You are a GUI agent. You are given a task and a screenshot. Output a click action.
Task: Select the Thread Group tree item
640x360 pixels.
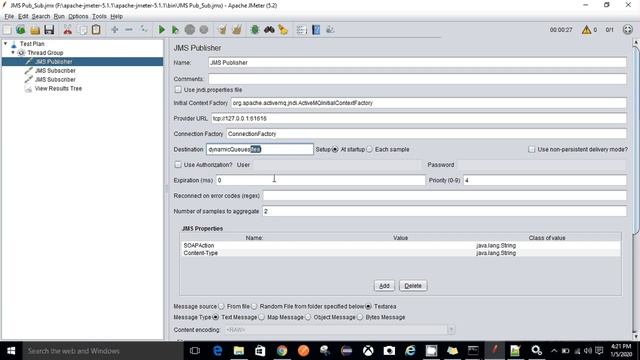pos(45,53)
